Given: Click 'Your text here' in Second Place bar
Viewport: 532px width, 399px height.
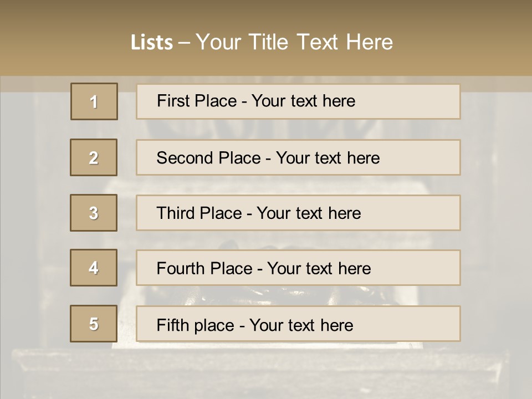Looking at the screenshot, I should pyautogui.click(x=328, y=158).
